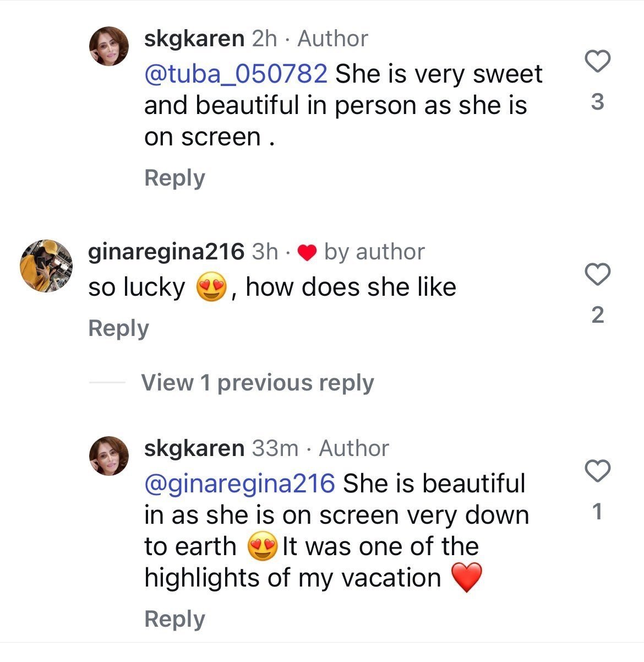
Task: Open the ginaregina216 username on the 3h comment
Action: click(x=166, y=252)
